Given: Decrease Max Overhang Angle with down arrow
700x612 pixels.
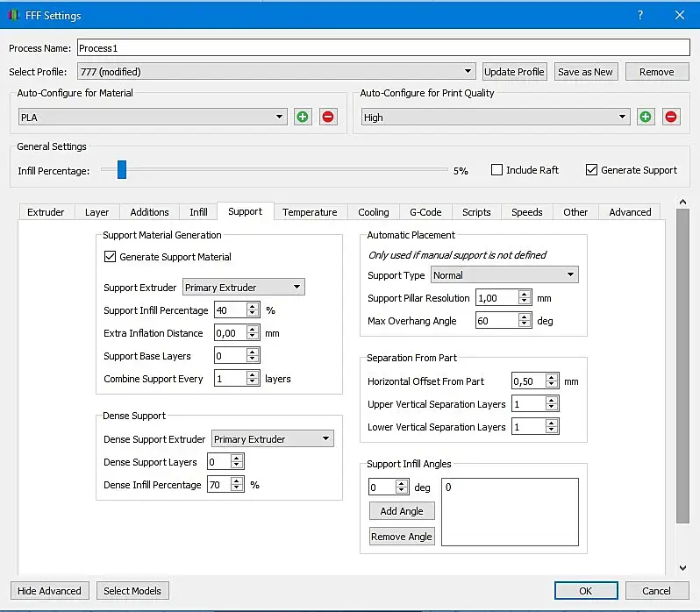Looking at the screenshot, I should [x=525, y=325].
